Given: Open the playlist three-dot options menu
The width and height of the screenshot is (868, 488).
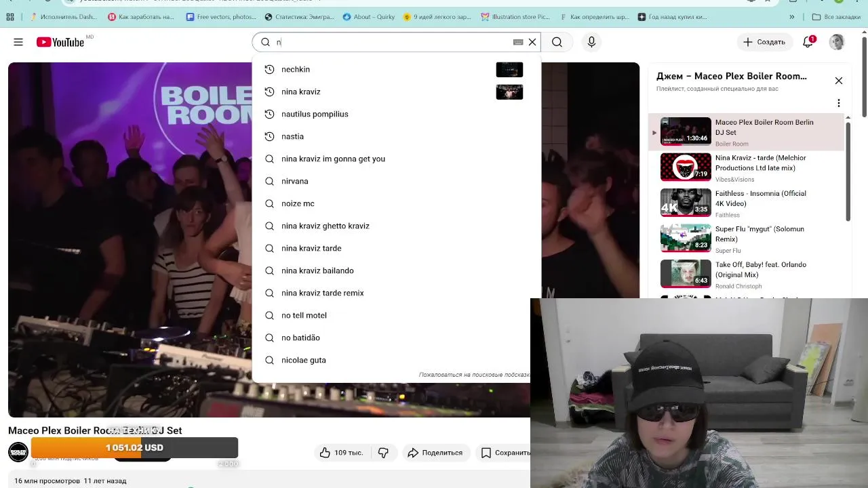Looking at the screenshot, I should coord(839,103).
